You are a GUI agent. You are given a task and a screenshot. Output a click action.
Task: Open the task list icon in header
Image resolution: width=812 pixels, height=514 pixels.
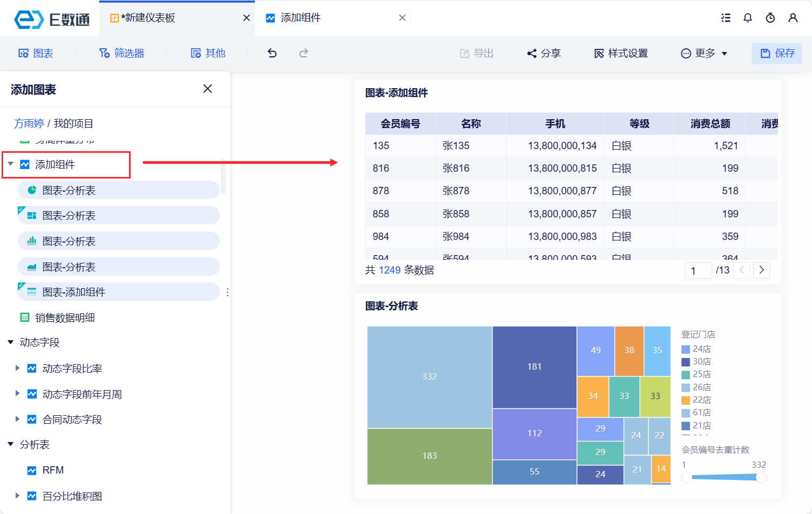[726, 18]
